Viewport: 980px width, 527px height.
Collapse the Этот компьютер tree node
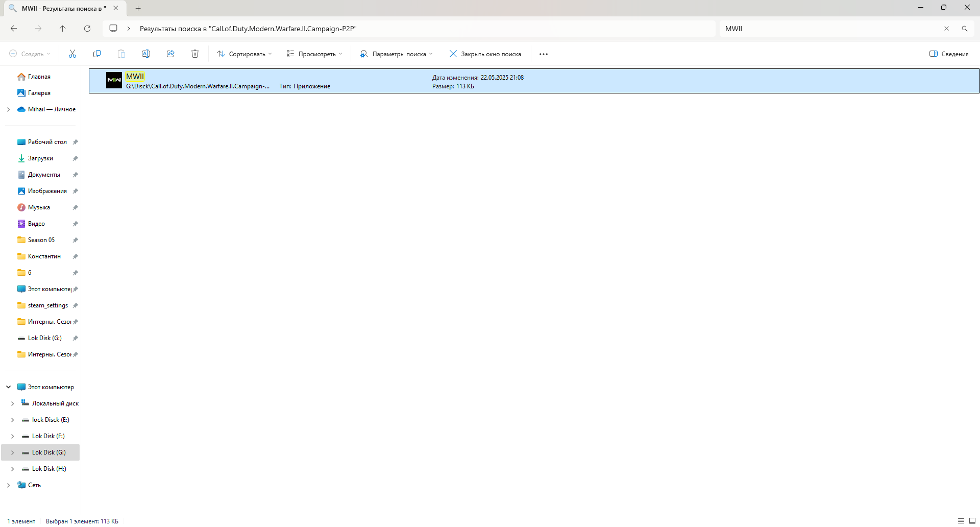(x=8, y=387)
